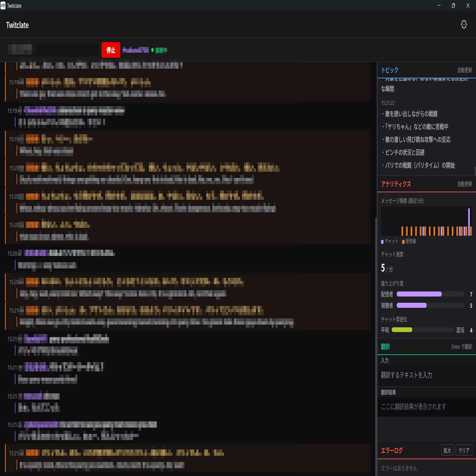Click the 停止 stop button

point(111,50)
